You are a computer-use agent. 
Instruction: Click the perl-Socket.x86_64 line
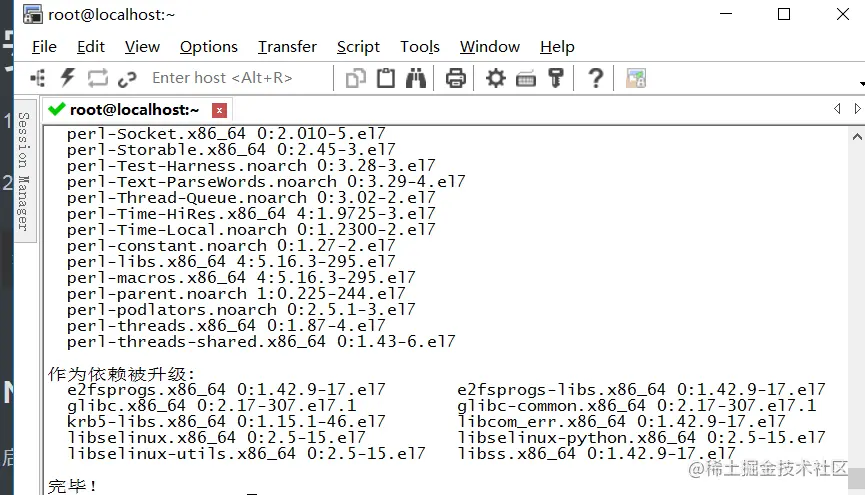(x=226, y=134)
